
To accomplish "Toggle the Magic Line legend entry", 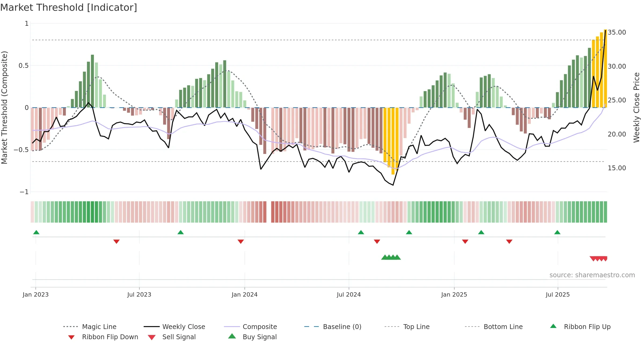I will [90, 327].
